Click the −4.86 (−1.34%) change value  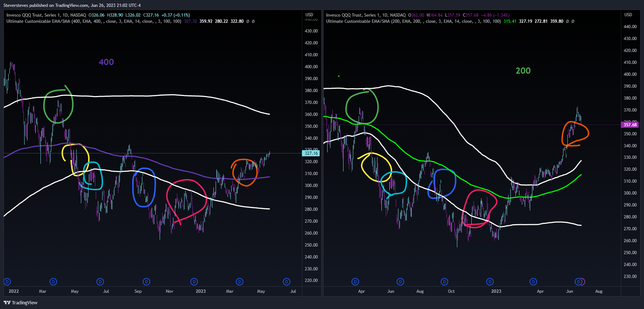[x=495, y=15]
